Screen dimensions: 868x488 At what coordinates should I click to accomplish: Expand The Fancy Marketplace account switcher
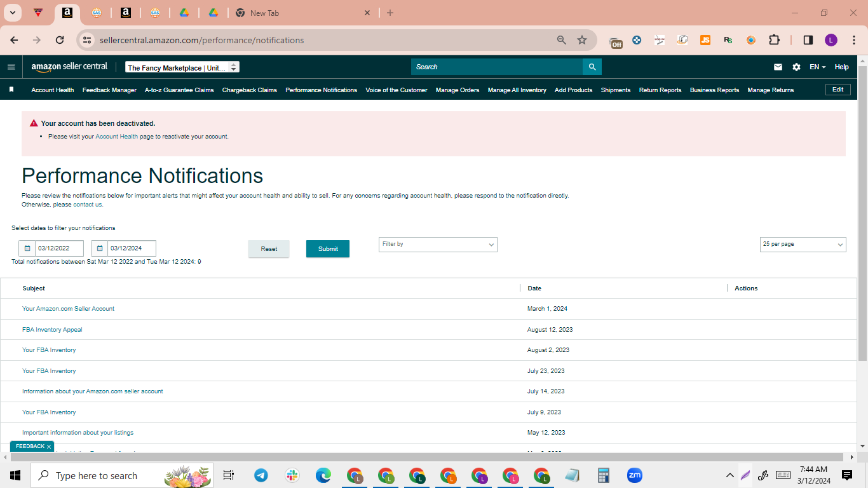point(182,67)
